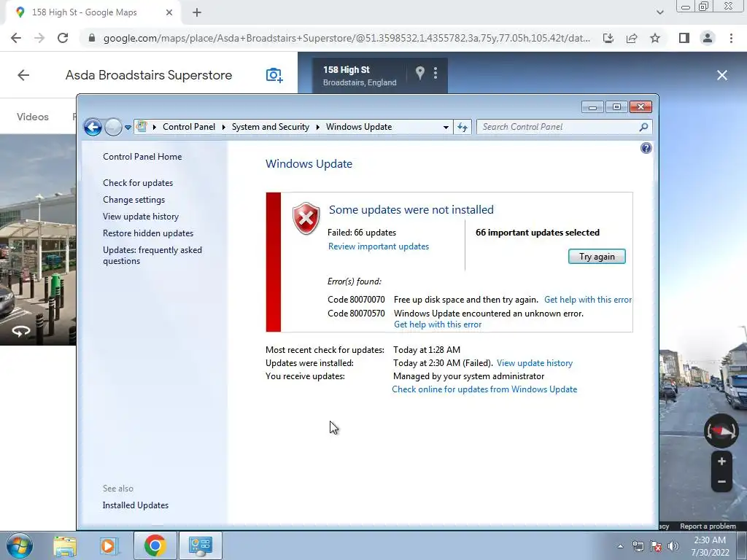
Task: Click the red shield error icon
Action: 306,219
